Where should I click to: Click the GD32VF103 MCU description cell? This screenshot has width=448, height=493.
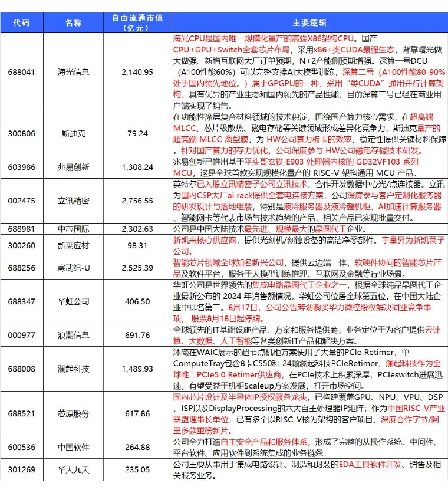pyautogui.click(x=309, y=167)
